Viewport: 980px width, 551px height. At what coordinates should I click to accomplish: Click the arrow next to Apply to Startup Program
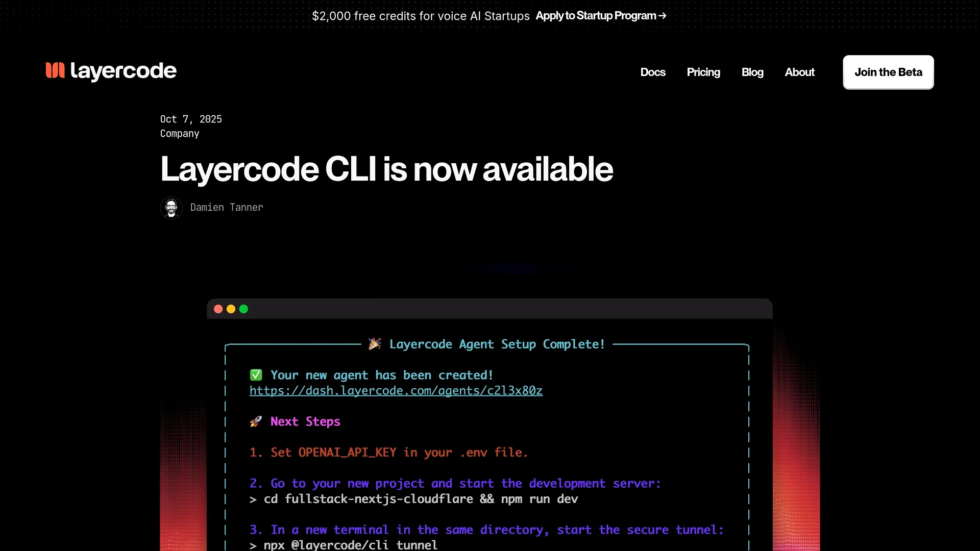point(662,16)
